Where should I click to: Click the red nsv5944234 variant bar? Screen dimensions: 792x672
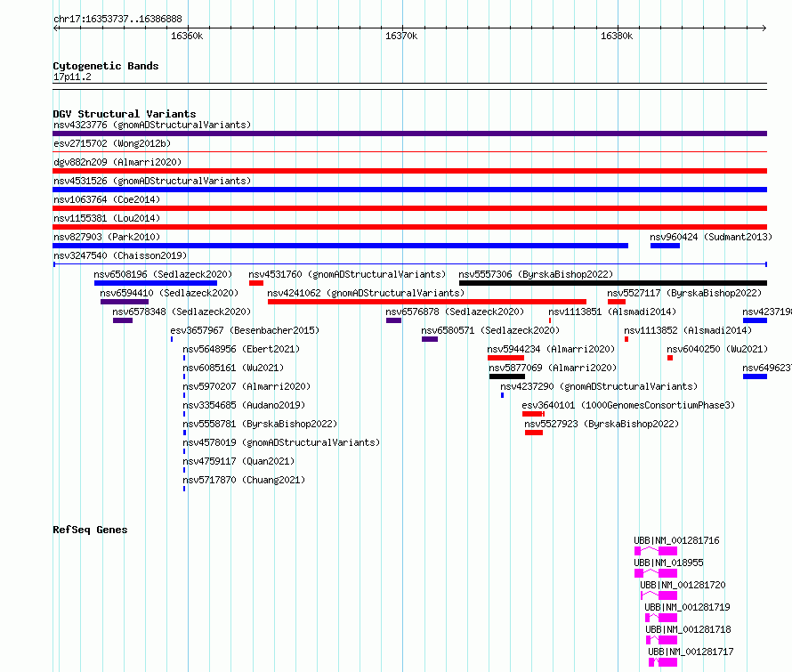point(505,358)
